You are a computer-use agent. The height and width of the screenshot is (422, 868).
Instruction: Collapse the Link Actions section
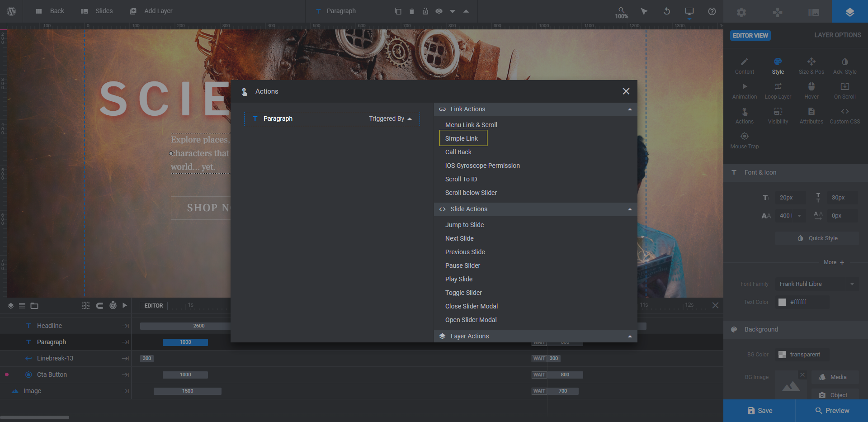630,109
